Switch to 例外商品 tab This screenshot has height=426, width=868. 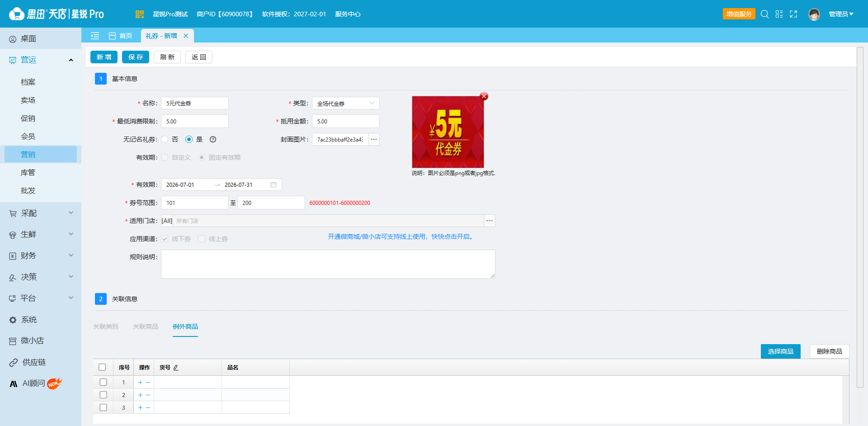click(185, 327)
